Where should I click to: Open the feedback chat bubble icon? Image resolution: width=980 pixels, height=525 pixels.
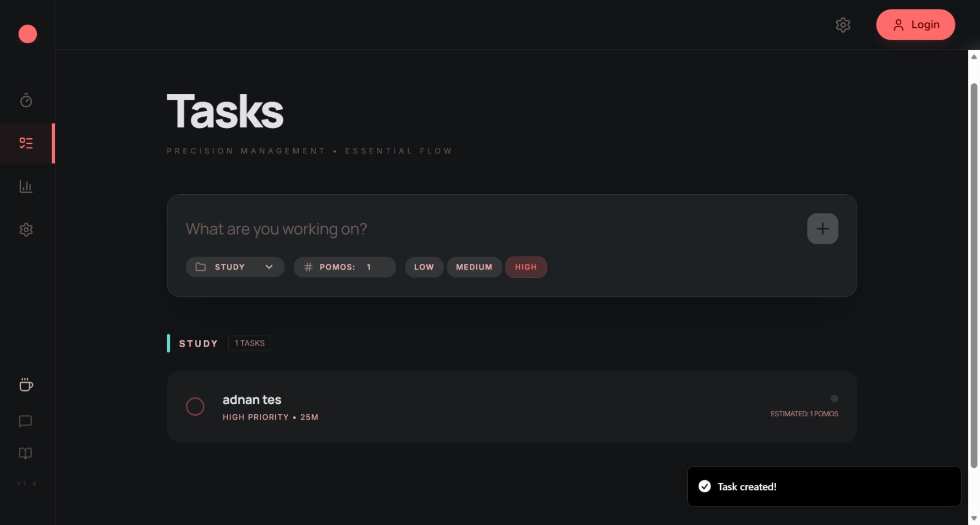tap(25, 421)
